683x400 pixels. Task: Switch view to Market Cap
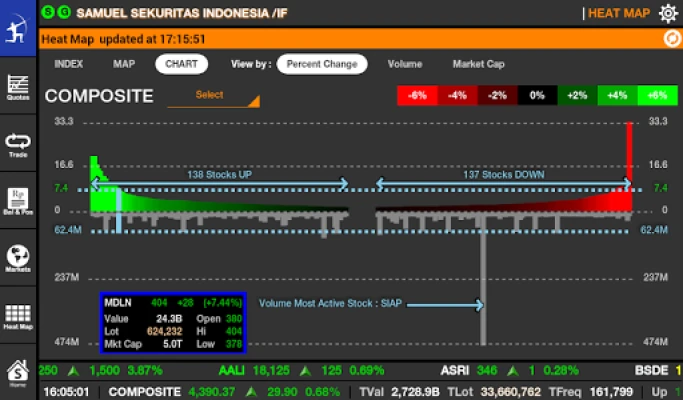(478, 64)
